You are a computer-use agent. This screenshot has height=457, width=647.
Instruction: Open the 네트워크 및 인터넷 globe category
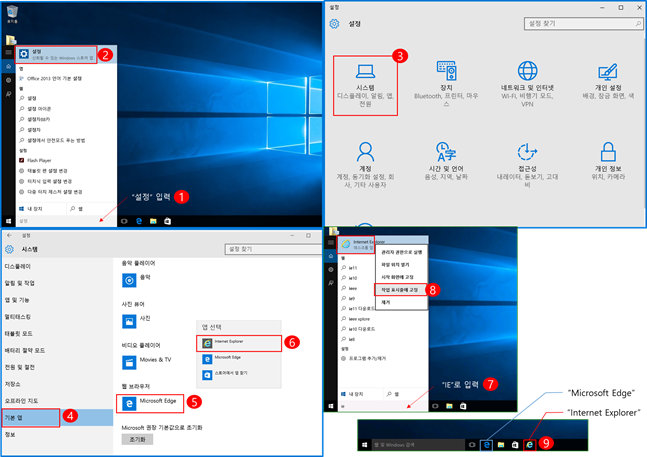click(x=527, y=84)
